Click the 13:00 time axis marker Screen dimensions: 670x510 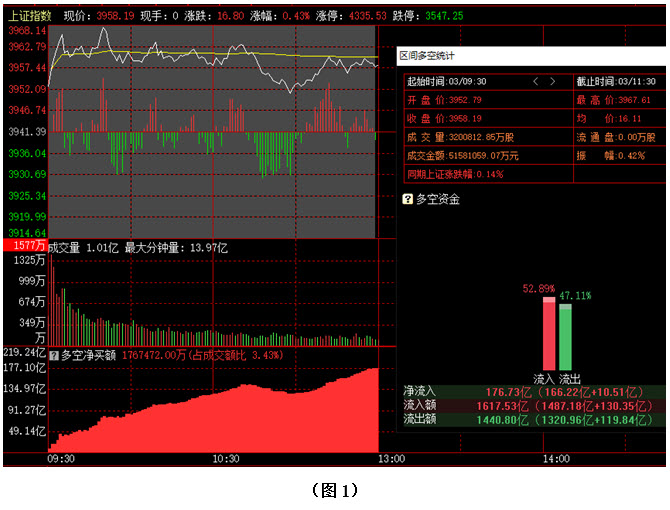(391, 459)
